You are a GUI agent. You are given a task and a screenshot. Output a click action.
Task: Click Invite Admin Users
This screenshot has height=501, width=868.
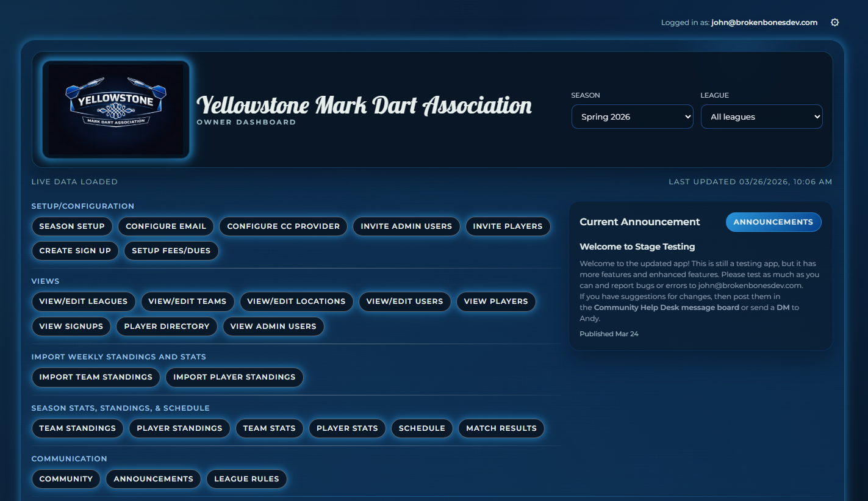[406, 226]
